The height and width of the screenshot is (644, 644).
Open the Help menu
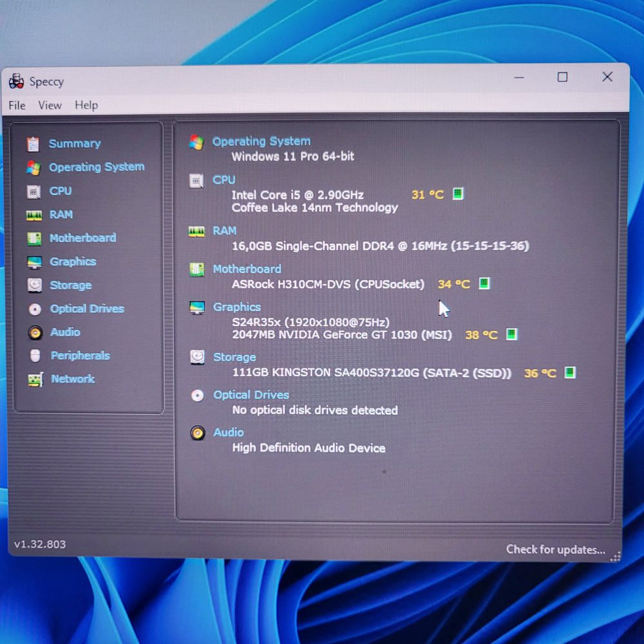pyautogui.click(x=86, y=106)
